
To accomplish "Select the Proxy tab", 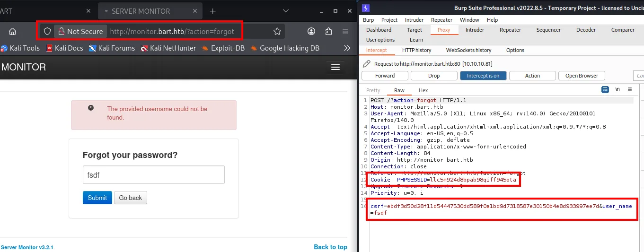I will tap(444, 30).
